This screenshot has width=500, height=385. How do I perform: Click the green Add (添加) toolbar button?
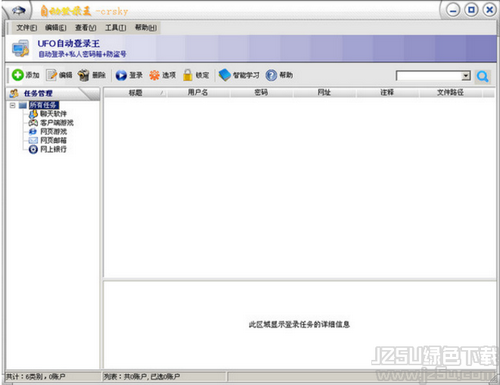26,75
